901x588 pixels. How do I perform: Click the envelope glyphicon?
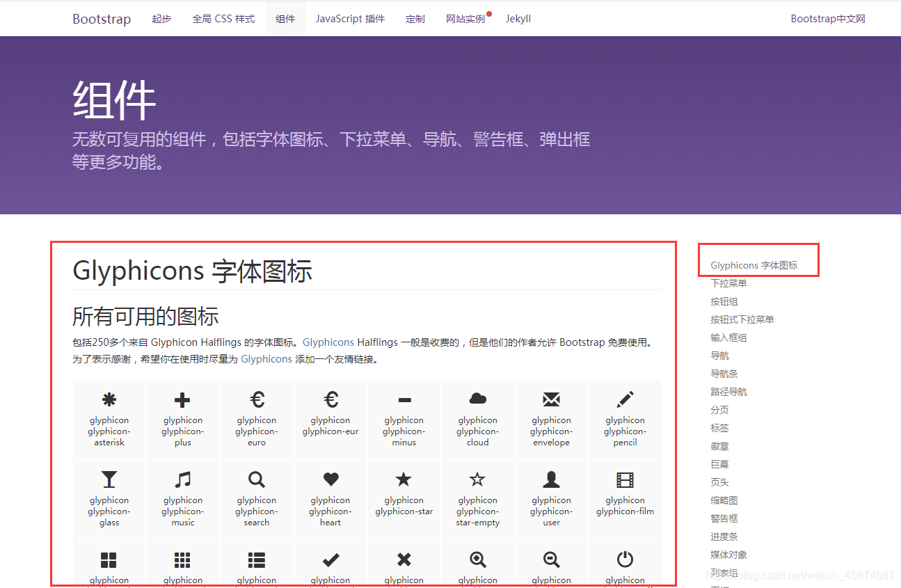coord(552,399)
